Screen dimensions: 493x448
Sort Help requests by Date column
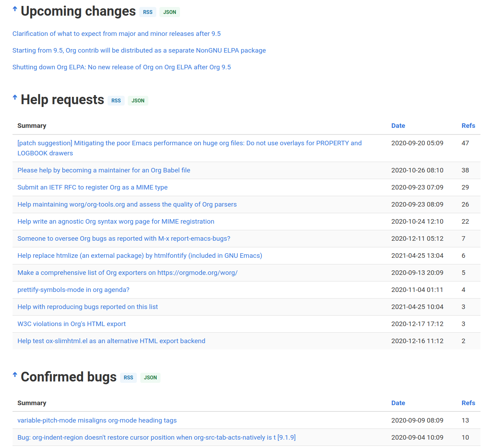[x=398, y=125]
